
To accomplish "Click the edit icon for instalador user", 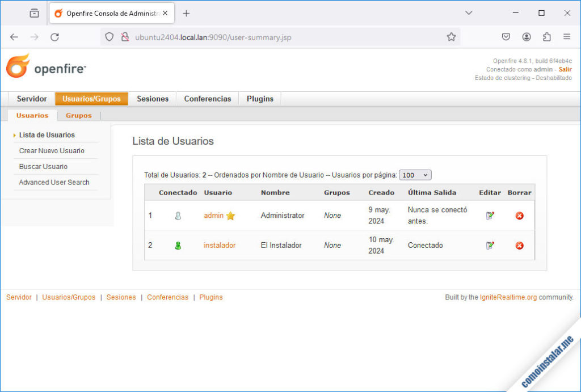I will pos(490,245).
